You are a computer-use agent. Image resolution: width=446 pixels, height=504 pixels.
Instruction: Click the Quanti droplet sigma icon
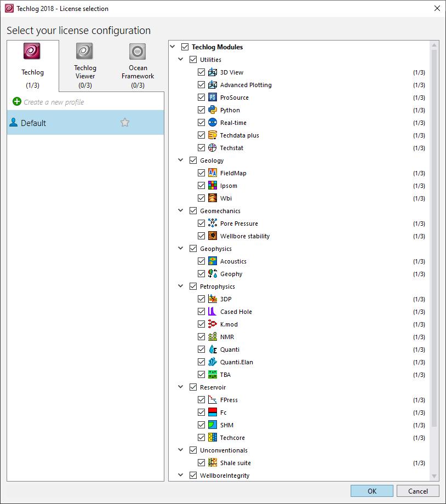[212, 349]
